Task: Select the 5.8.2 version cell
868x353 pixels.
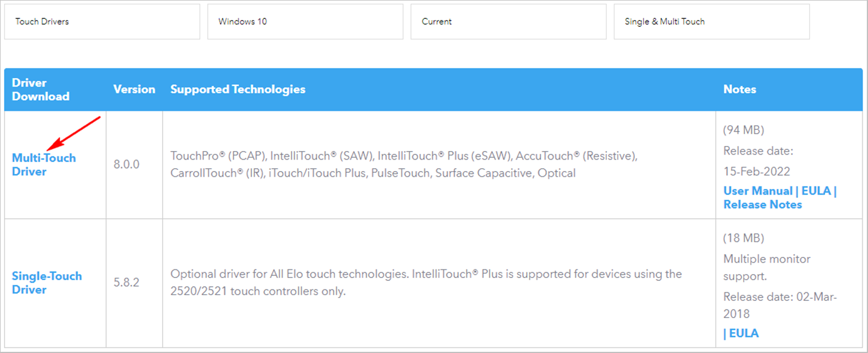Action: tap(126, 283)
